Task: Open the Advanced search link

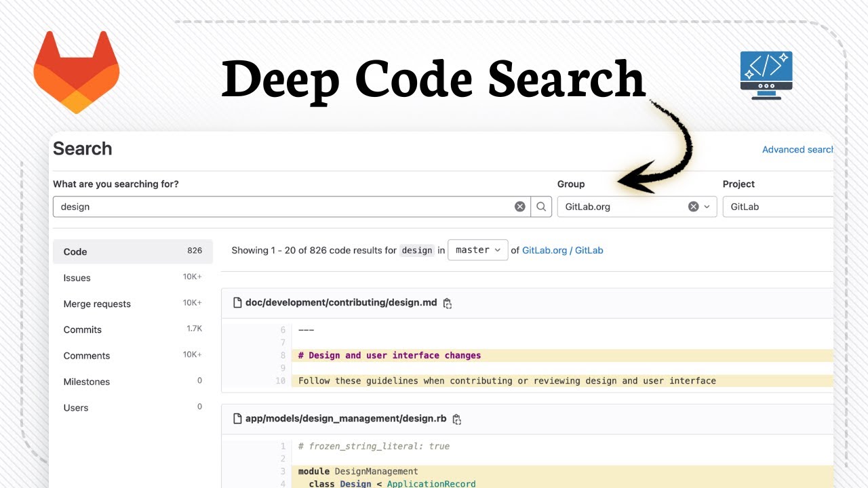Action: (x=797, y=150)
